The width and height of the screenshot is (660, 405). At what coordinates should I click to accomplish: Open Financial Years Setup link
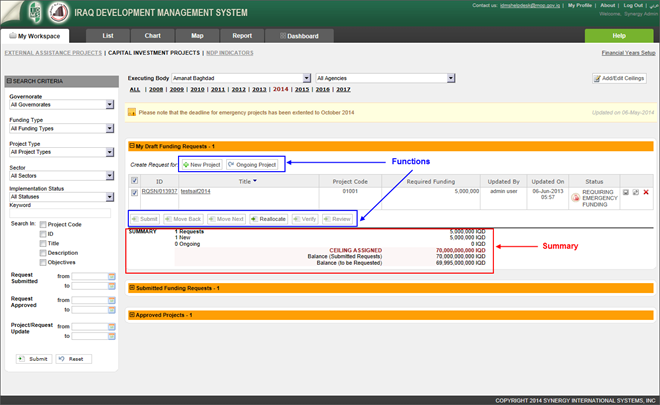[x=628, y=53]
